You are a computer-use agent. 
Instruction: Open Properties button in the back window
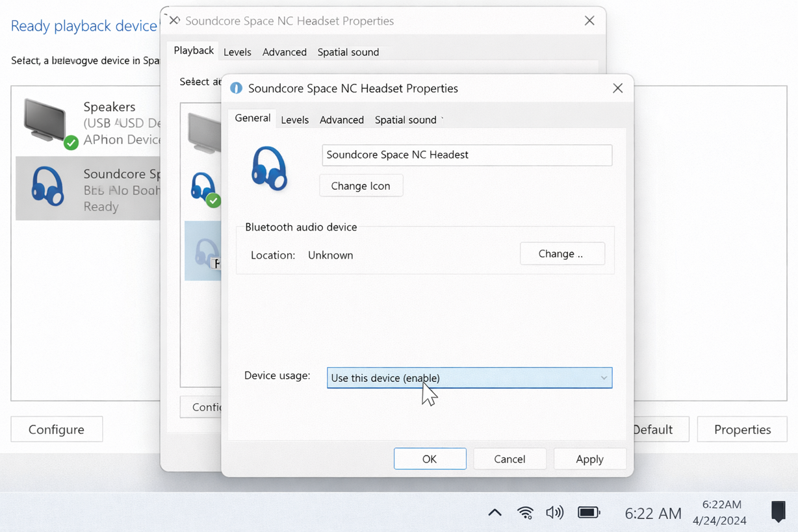tap(742, 429)
